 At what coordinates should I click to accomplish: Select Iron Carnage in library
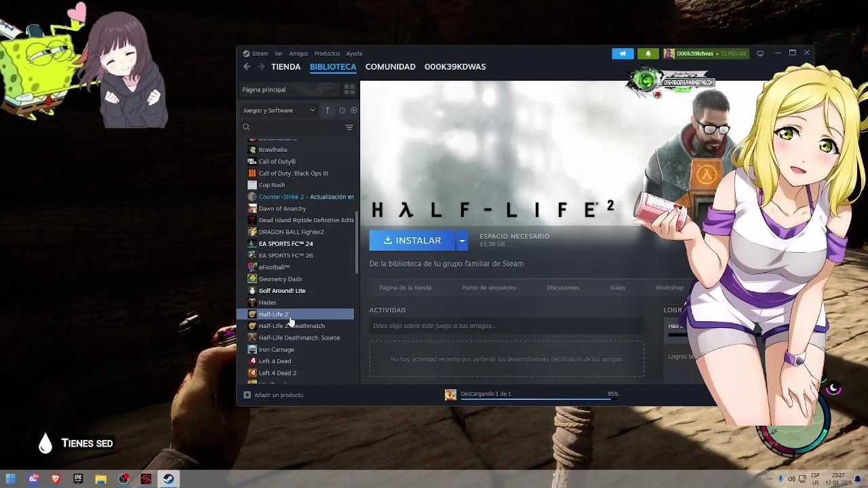276,350
